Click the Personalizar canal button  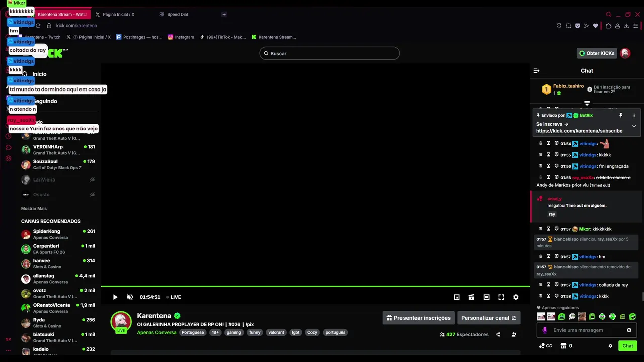[489, 318]
